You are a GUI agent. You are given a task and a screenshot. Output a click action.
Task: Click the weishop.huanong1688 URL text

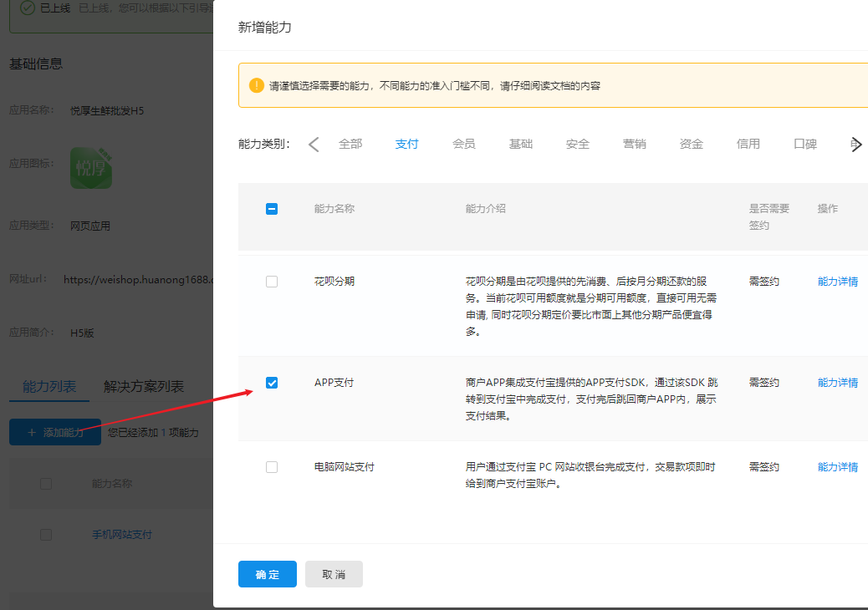click(138, 280)
